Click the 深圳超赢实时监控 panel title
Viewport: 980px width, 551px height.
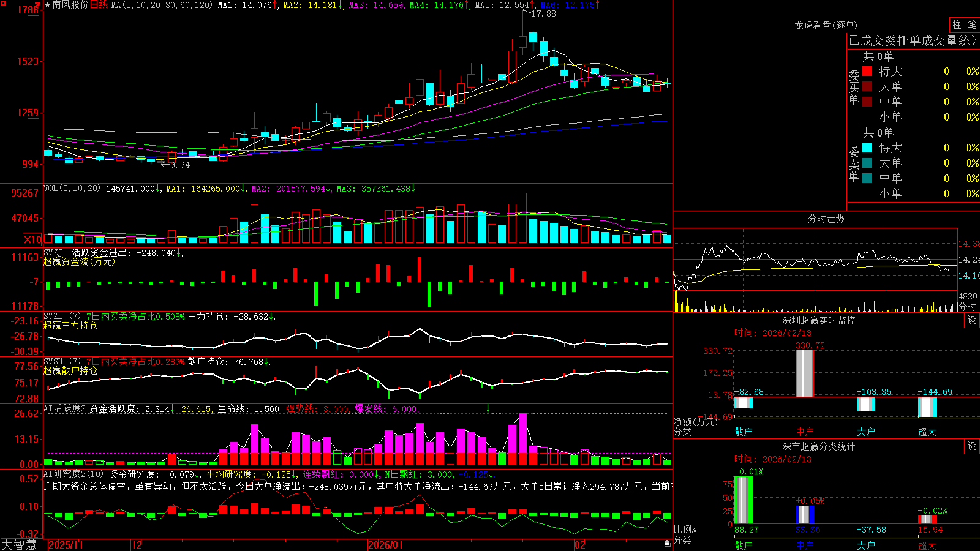click(x=818, y=320)
